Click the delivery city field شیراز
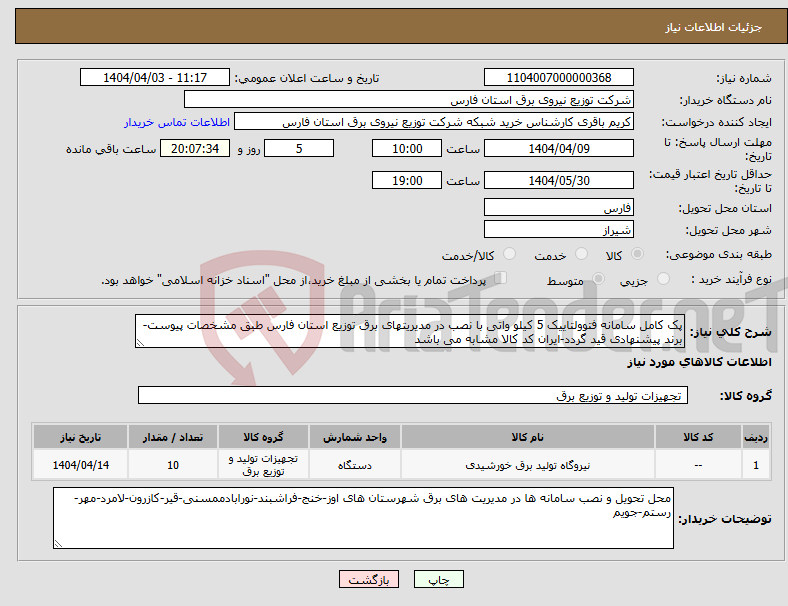 point(558,229)
